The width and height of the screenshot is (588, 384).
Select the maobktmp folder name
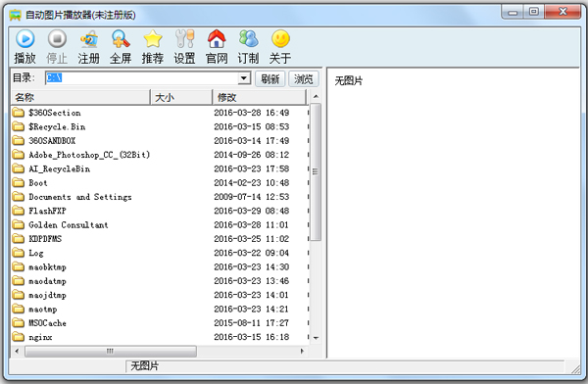[x=47, y=267]
